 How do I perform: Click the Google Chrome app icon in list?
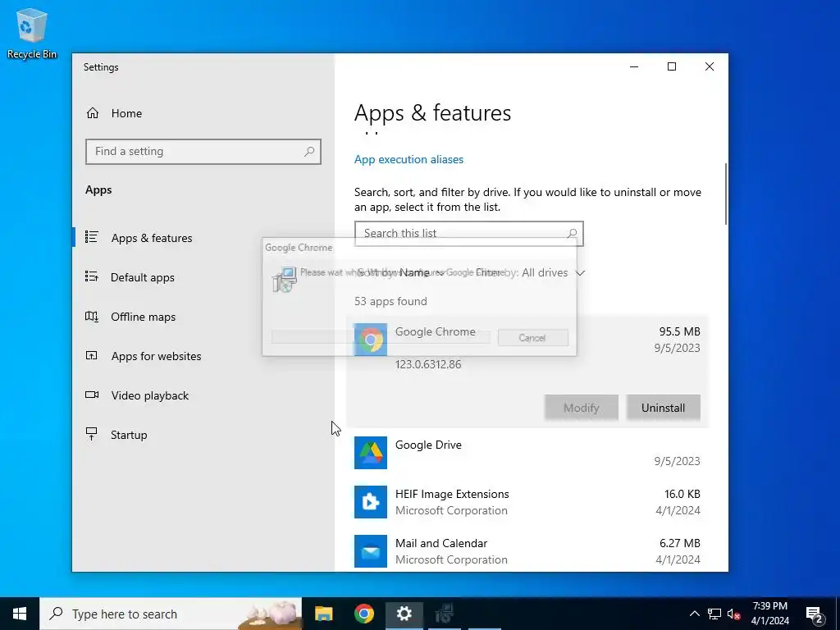(370, 339)
